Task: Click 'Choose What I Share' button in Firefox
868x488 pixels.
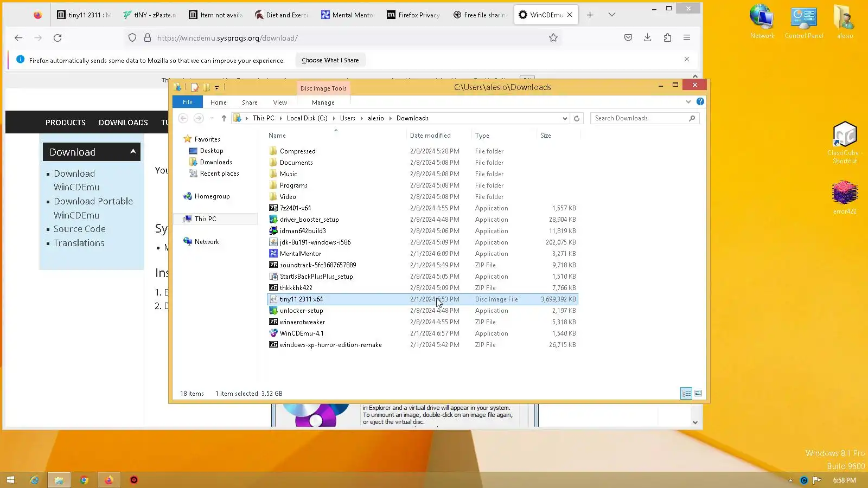Action: click(x=330, y=60)
